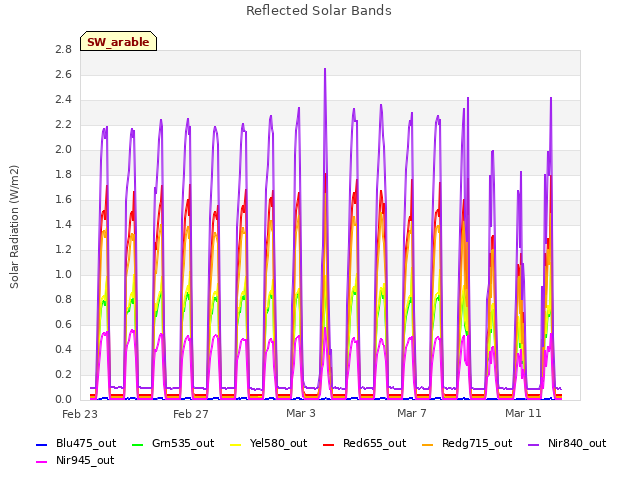Click the Mar 11 x-axis tick label
Screen dimensions: 640x480
click(523, 413)
